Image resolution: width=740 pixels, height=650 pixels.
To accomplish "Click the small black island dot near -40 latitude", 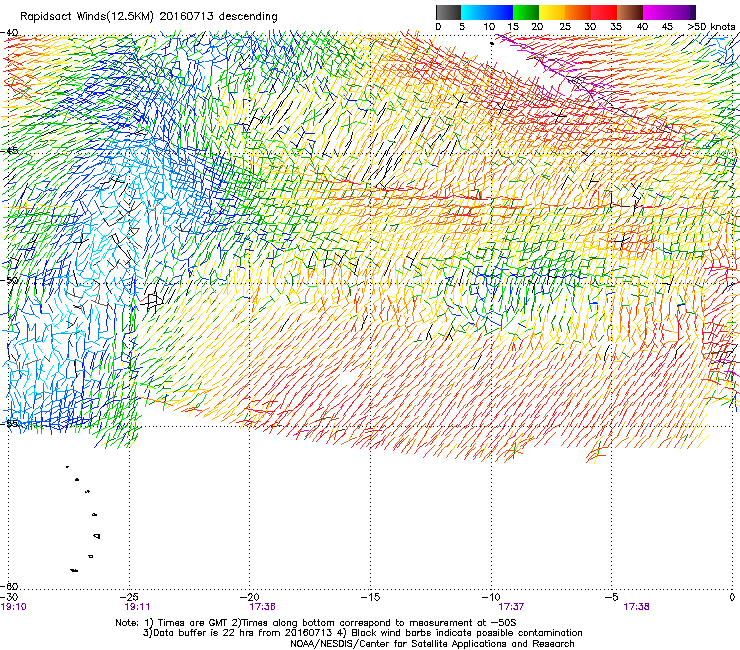I will click(x=492, y=43).
